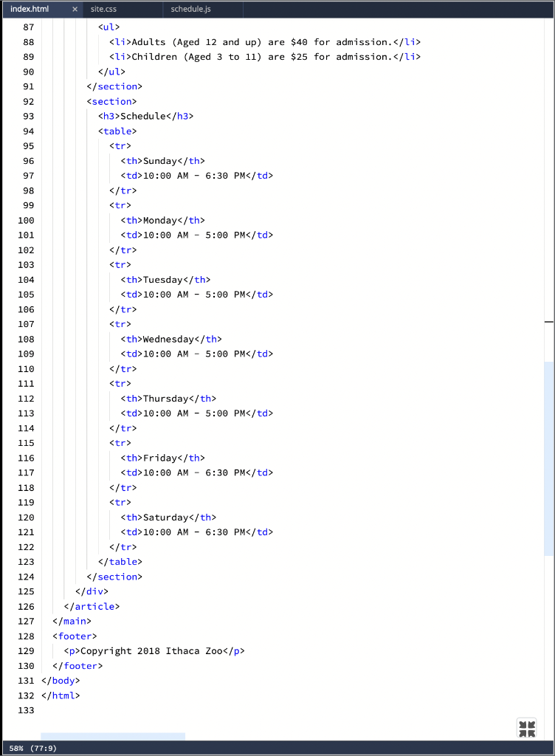
Task: Click the opening section tag on line 92
Action: pyautogui.click(x=111, y=102)
